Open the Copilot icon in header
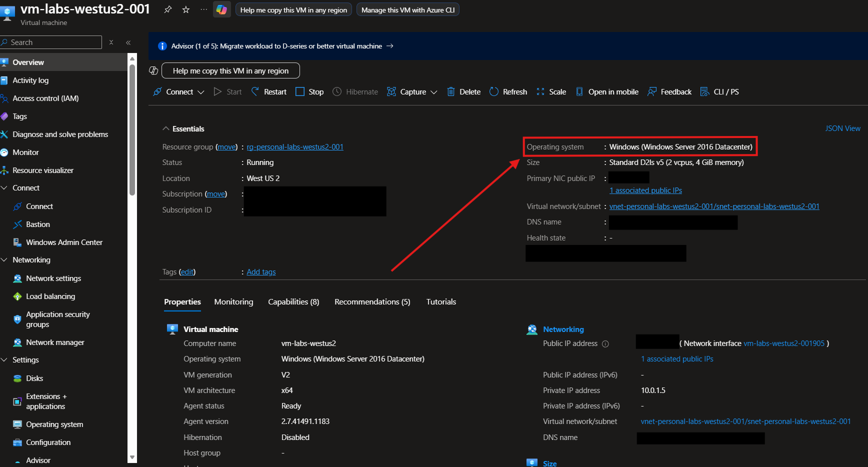This screenshot has height=467, width=868. point(221,9)
